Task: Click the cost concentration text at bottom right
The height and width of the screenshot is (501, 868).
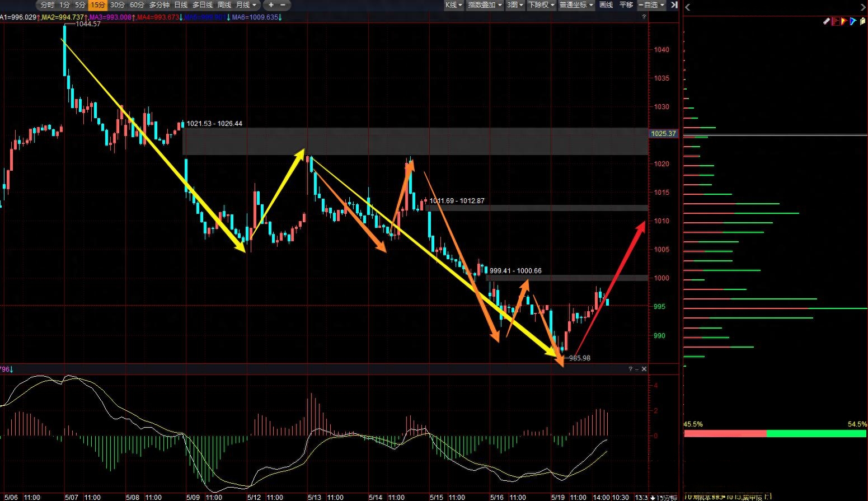Action: [x=728, y=497]
